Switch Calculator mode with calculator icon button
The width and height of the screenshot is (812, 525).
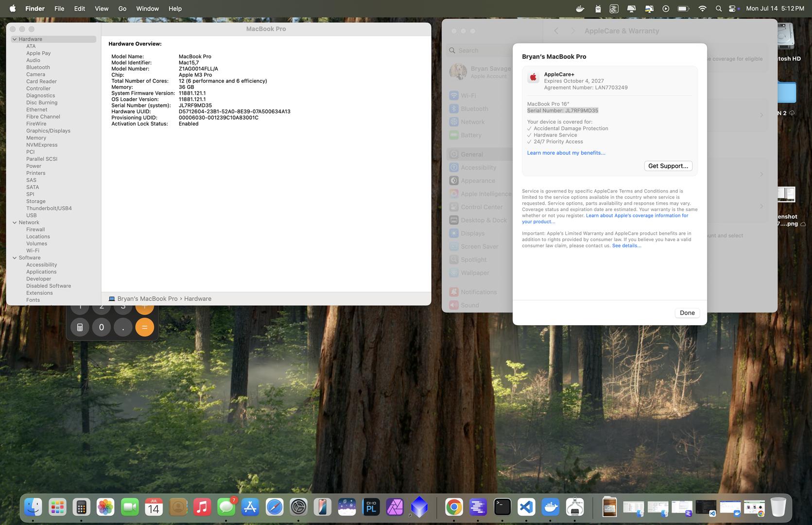click(80, 327)
